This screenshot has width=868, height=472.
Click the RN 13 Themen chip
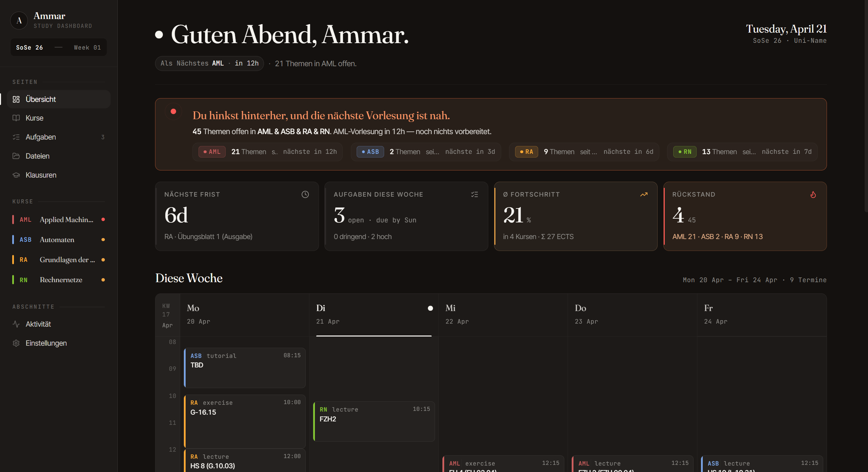pyautogui.click(x=742, y=152)
